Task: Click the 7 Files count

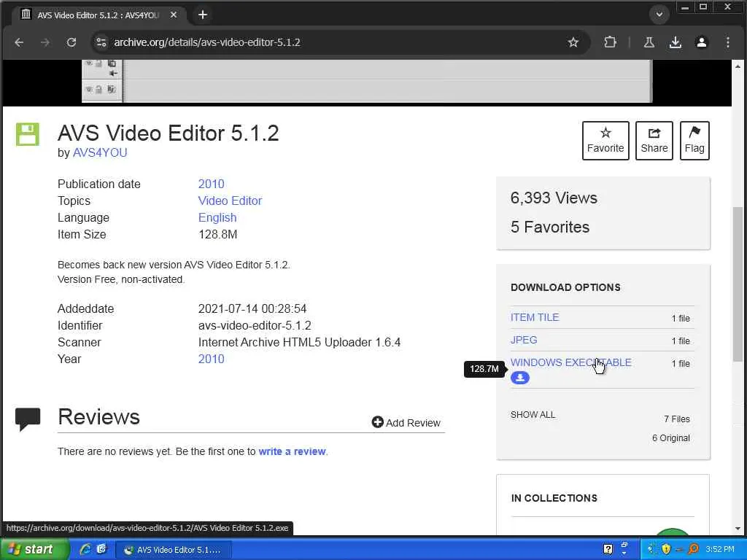Action: [677, 419]
